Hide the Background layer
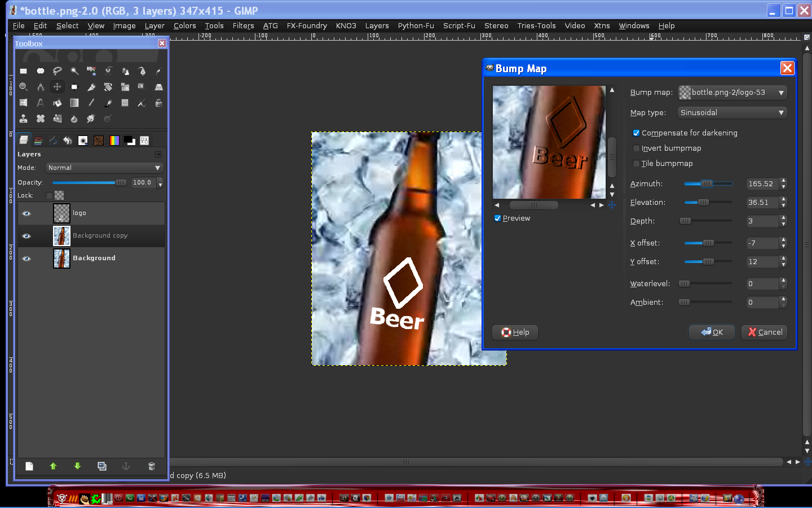The image size is (812, 508). coord(26,259)
